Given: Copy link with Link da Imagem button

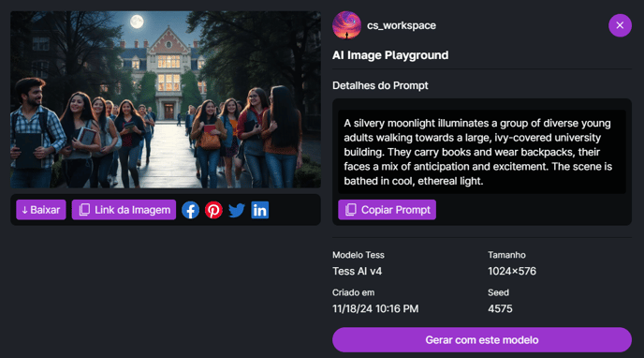Looking at the screenshot, I should click(x=124, y=210).
